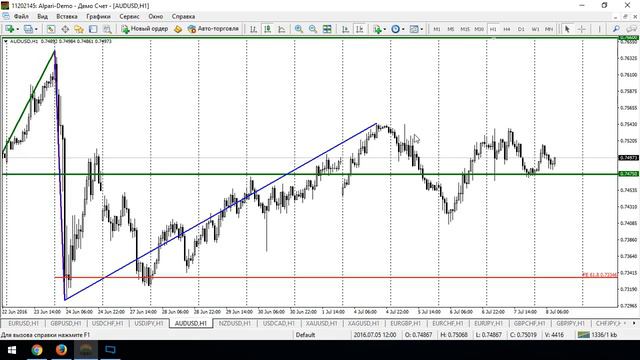The height and width of the screenshot is (360, 640).
Task: Click the Новый ордер button
Action: (x=144, y=29)
